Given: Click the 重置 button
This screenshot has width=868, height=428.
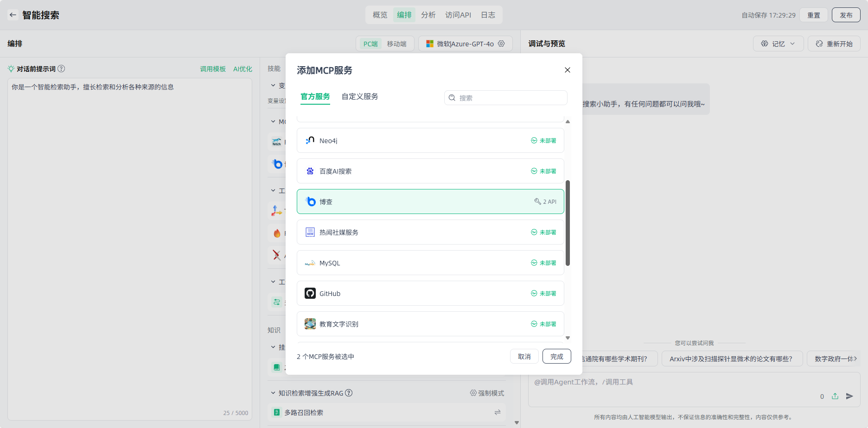Looking at the screenshot, I should [x=814, y=15].
